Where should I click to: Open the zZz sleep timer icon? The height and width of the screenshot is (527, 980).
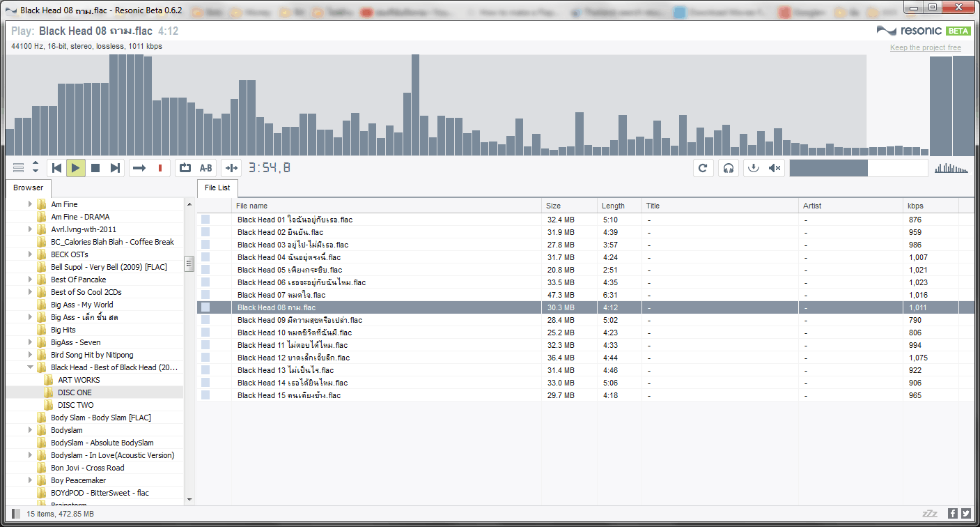(x=930, y=514)
